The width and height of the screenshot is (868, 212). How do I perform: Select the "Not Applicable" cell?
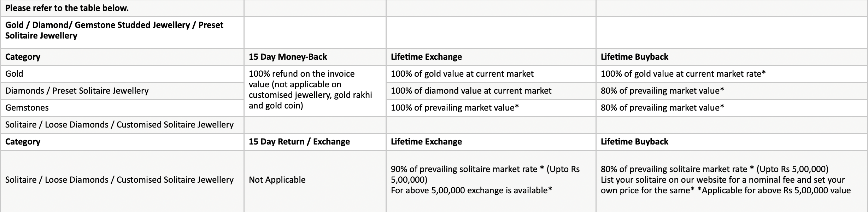click(277, 180)
